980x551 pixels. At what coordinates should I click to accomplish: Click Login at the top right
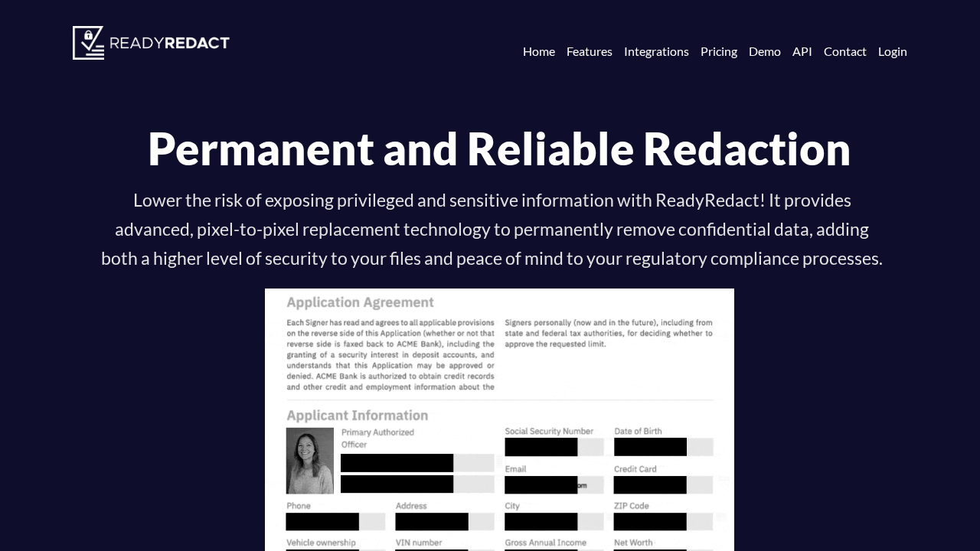point(892,51)
